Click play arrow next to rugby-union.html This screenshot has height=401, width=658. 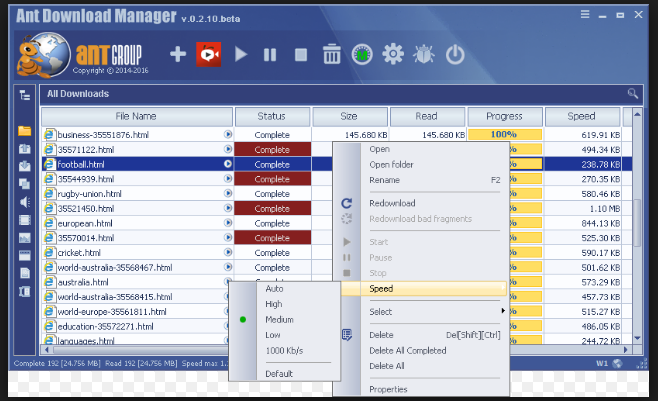(228, 193)
